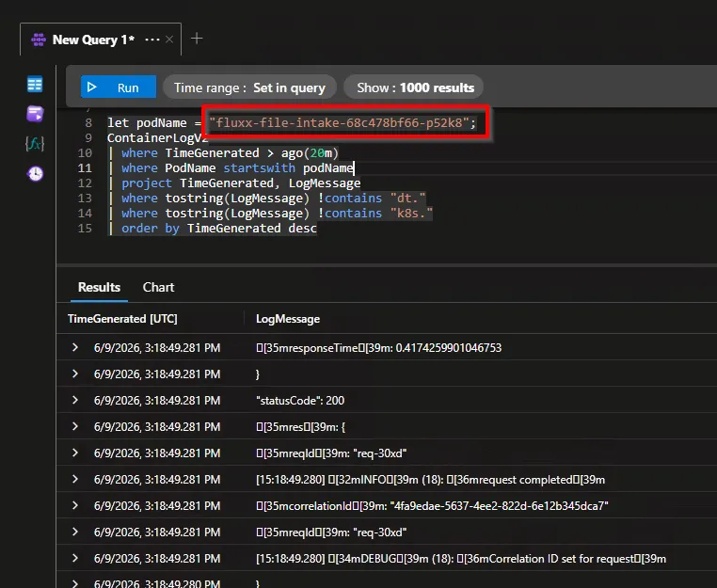Image resolution: width=717 pixels, height=588 pixels.
Task: Expand the responseTime log row
Action: click(x=75, y=347)
